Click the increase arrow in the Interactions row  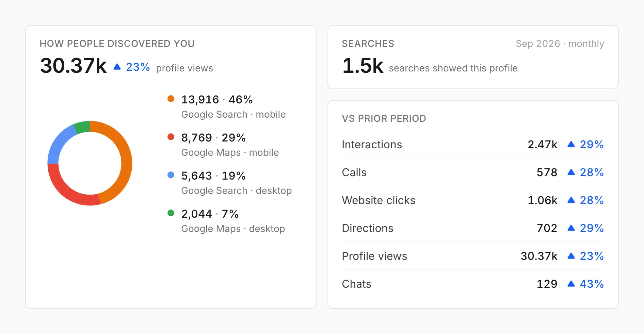coord(571,145)
